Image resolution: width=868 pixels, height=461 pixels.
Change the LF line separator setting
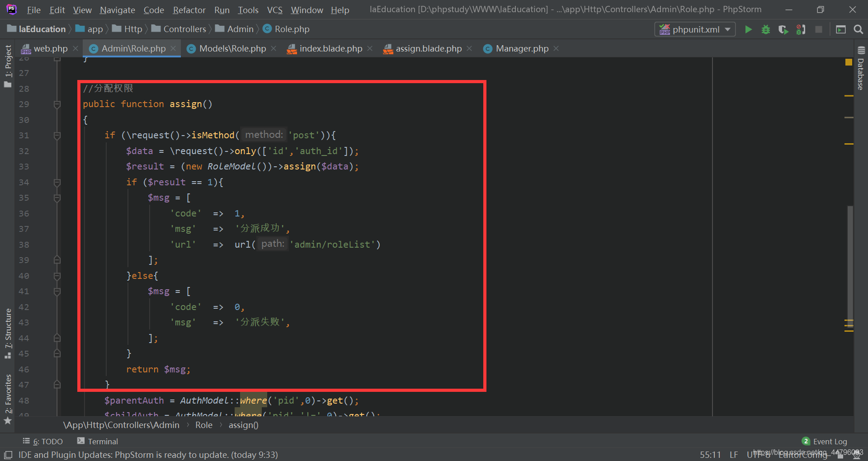click(734, 455)
